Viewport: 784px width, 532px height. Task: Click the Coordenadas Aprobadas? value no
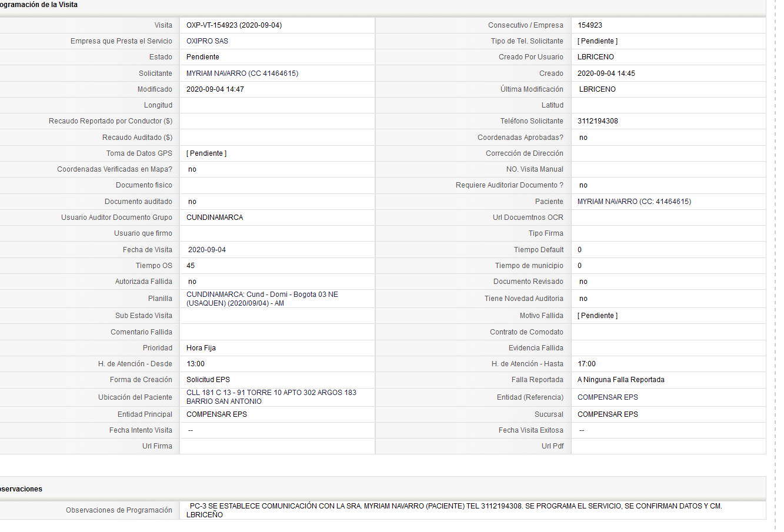point(583,138)
